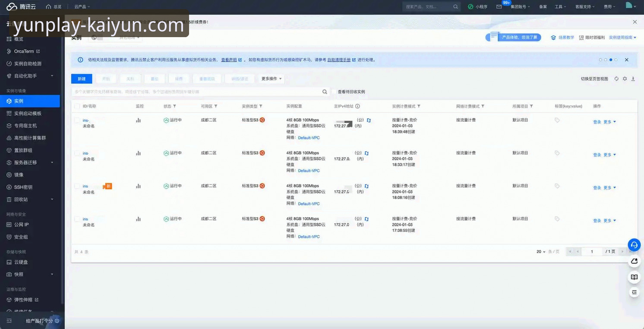
Task: Click the blue 新建 button
Action: coord(82,79)
